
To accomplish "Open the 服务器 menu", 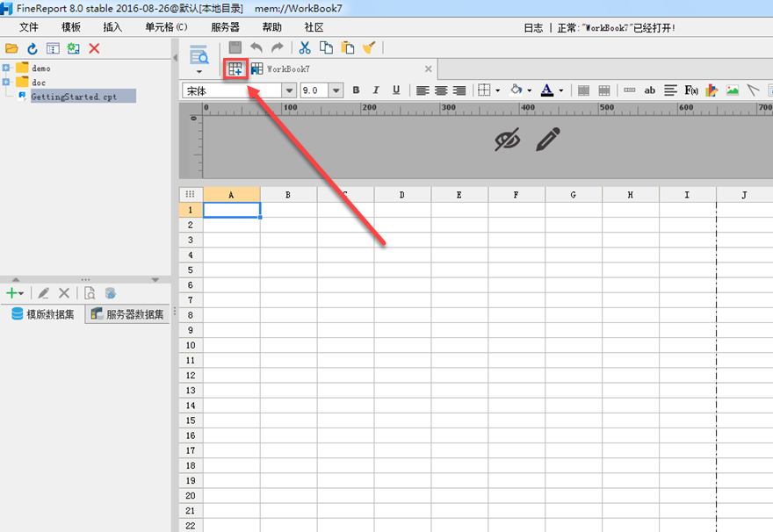I will pyautogui.click(x=225, y=27).
